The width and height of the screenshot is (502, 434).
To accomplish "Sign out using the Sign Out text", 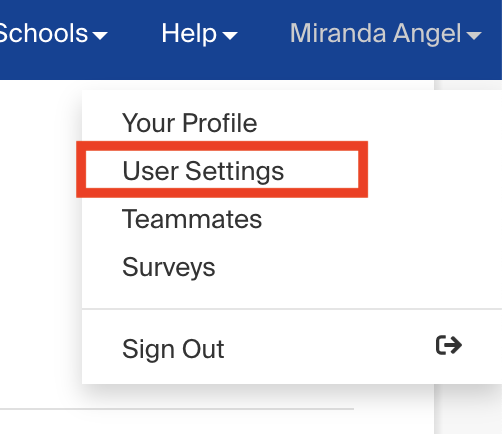I will [173, 349].
